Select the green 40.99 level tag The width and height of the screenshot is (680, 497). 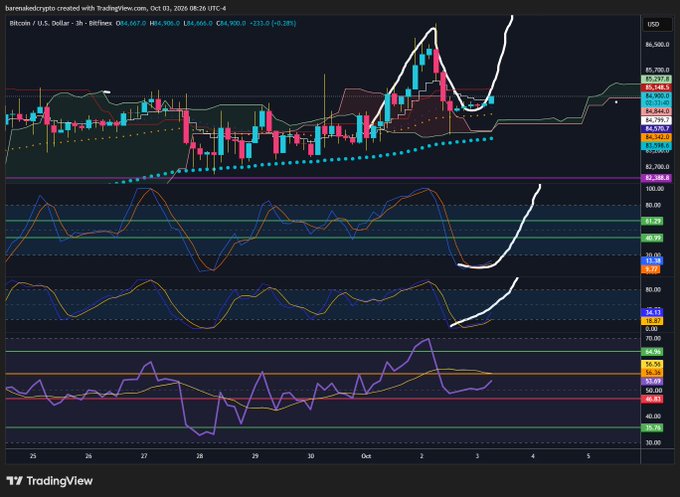click(652, 238)
